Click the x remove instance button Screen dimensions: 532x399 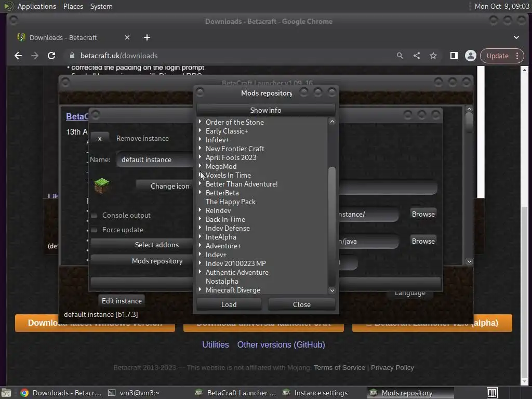(100, 138)
